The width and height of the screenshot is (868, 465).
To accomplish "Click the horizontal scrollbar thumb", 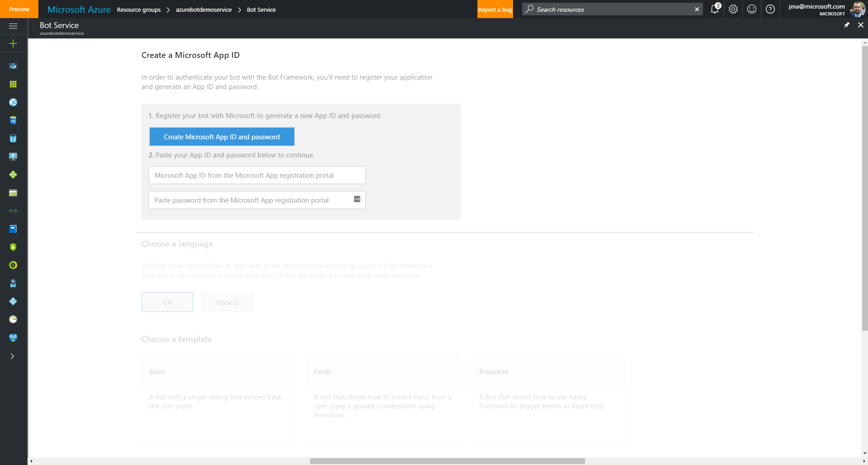I will [447, 461].
